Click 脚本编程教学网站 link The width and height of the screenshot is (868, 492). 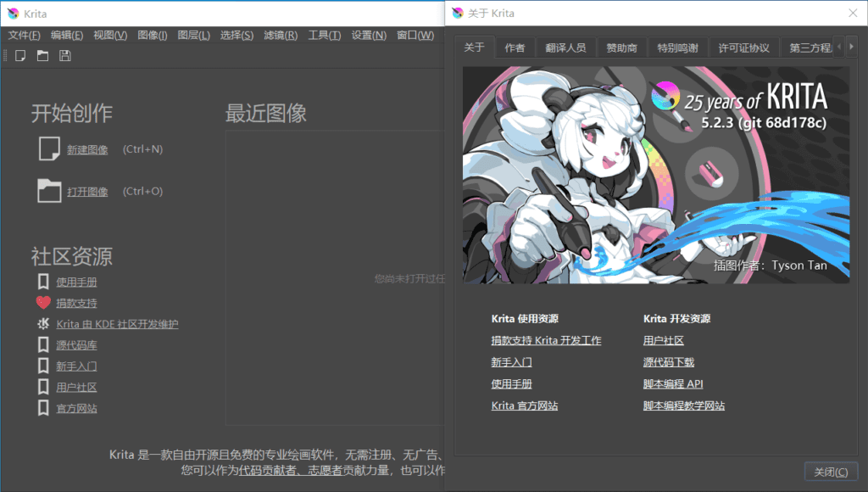point(684,405)
